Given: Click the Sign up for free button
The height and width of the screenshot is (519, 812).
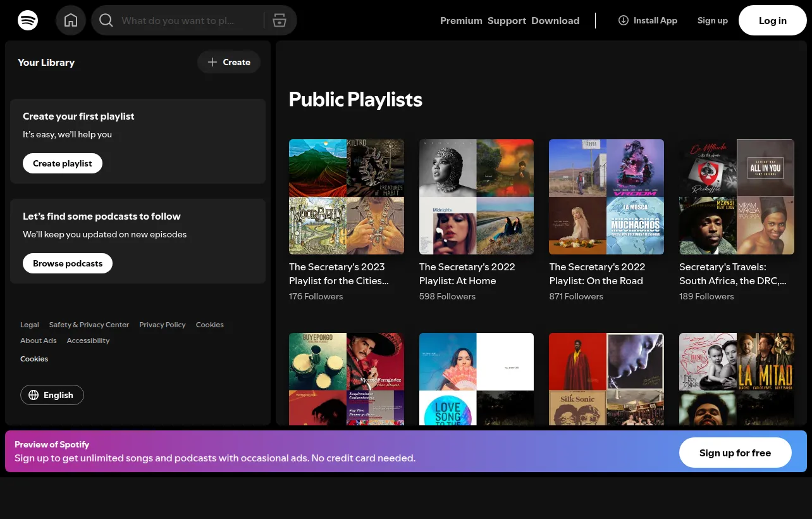Looking at the screenshot, I should (735, 453).
